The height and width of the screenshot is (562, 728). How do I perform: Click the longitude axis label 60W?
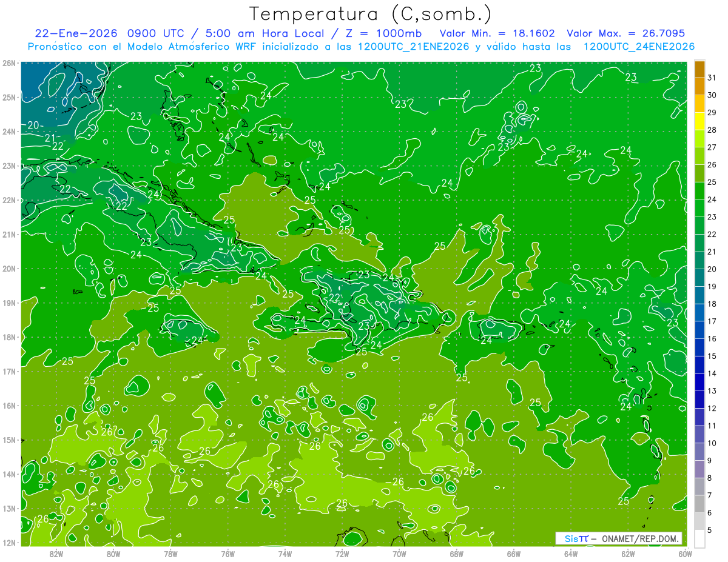point(686,553)
